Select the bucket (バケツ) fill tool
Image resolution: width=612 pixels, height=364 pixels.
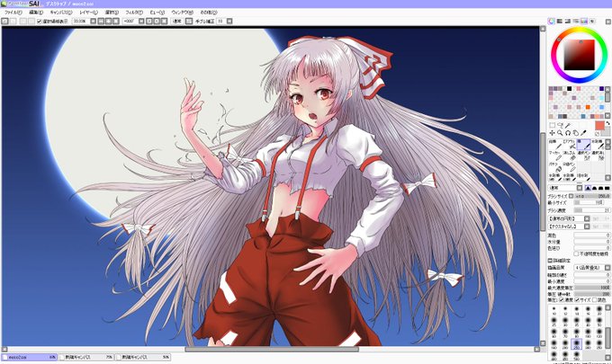point(554,167)
